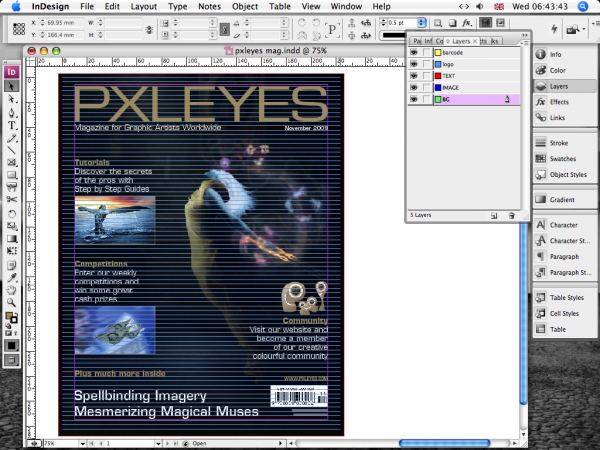Hide the TEXT layer eye icon
Image resolution: width=600 pixels, height=450 pixels.
point(414,76)
